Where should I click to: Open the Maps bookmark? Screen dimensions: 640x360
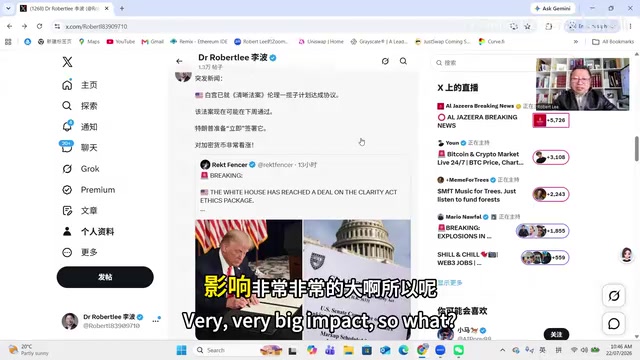(89, 42)
